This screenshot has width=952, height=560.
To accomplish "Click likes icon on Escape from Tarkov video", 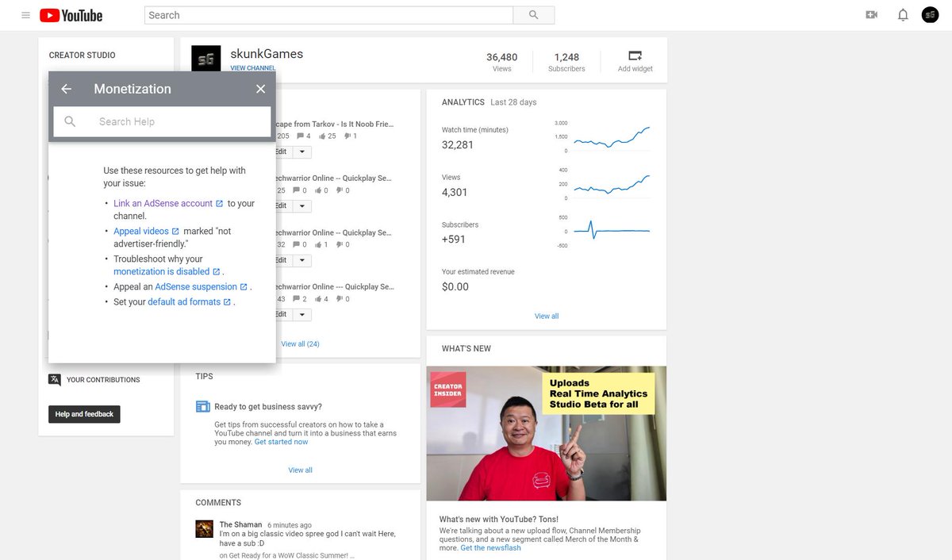I will click(322, 136).
